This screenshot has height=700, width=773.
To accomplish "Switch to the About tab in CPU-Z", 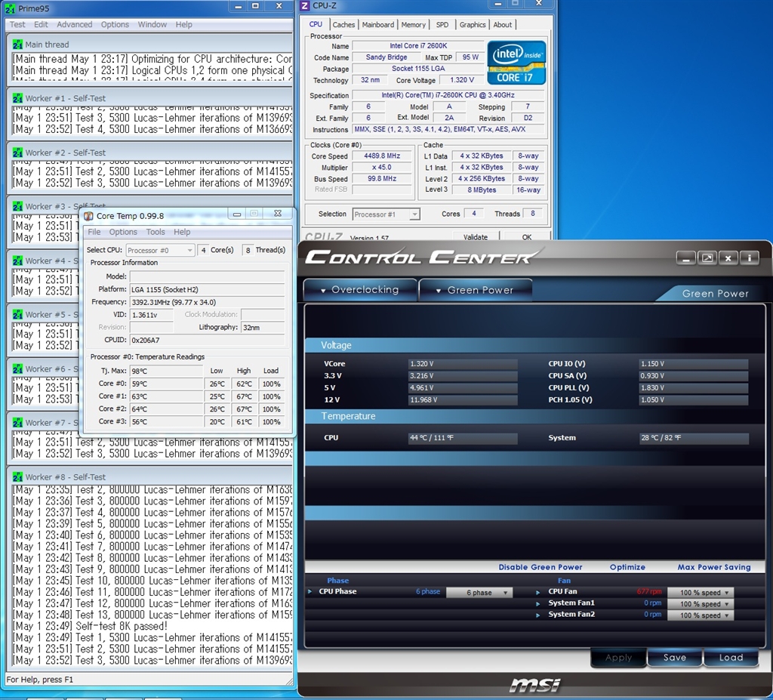I will pos(502,25).
